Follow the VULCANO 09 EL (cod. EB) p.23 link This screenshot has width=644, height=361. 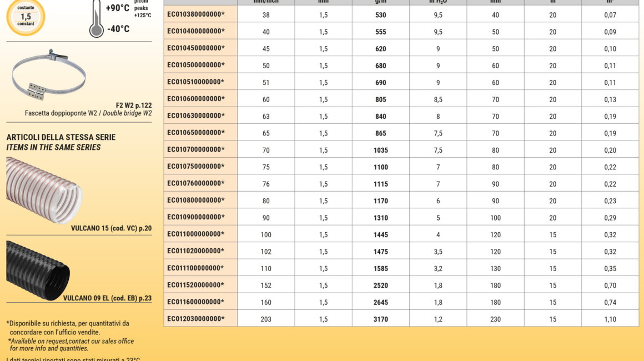click(107, 298)
